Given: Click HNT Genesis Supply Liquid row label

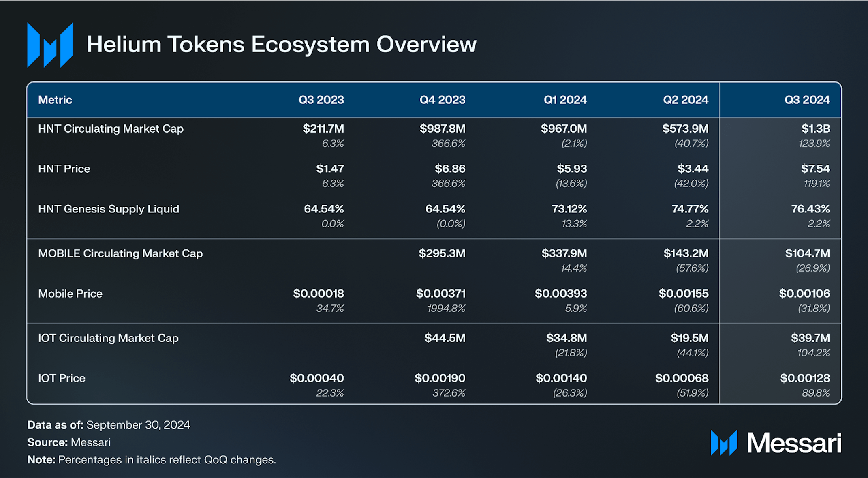Looking at the screenshot, I should pyautogui.click(x=109, y=209).
